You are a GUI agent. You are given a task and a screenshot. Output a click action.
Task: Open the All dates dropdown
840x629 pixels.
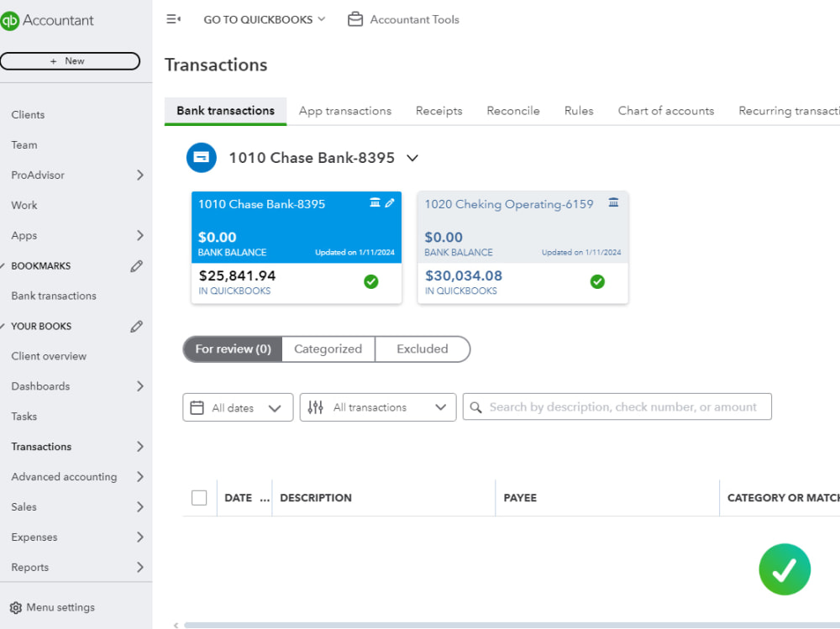(x=238, y=408)
